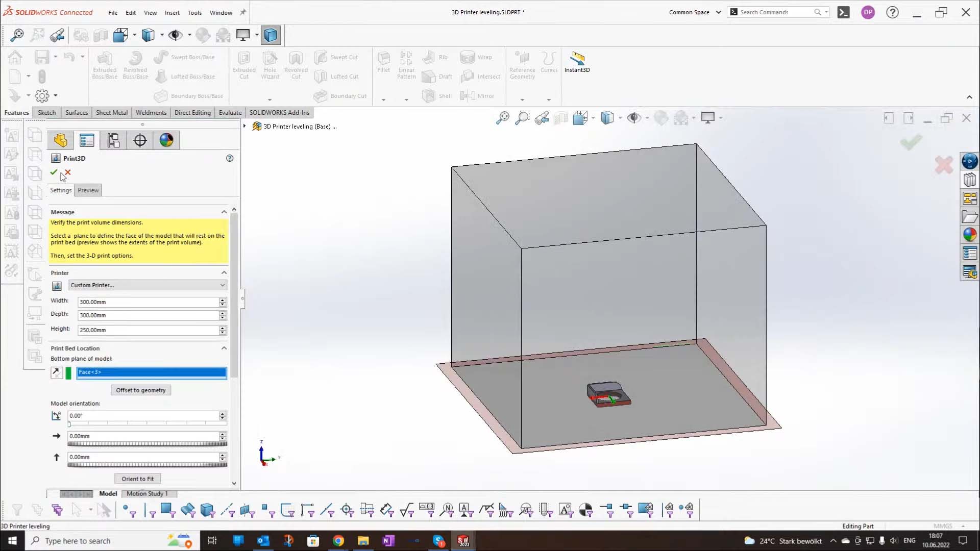Switch to the Preview tab in Print3D

[88, 190]
